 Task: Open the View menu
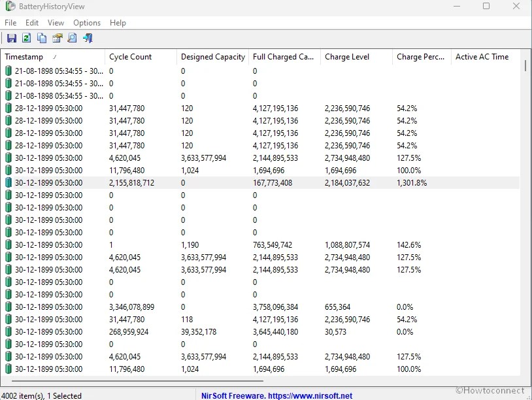pos(56,22)
